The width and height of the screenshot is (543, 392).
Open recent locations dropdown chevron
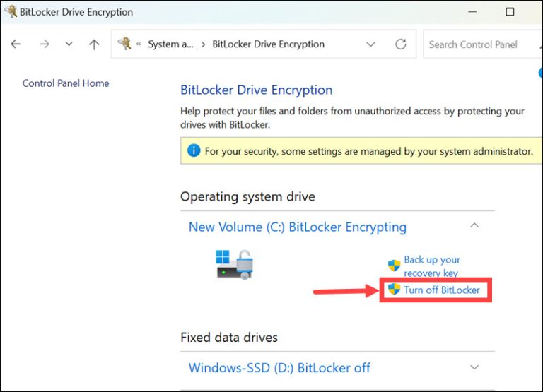[x=69, y=44]
